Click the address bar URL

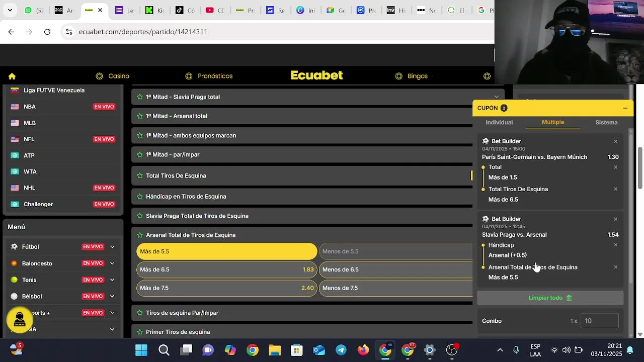pyautogui.click(x=143, y=32)
